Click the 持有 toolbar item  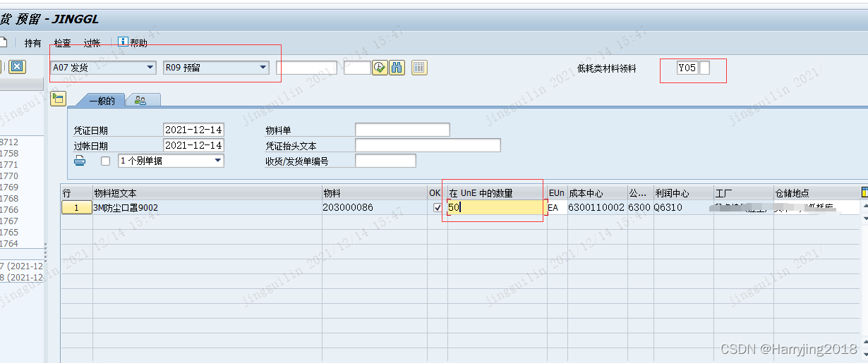click(x=33, y=43)
